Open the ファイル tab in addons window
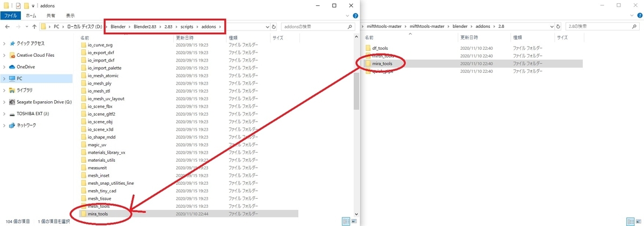Viewport: 644px width, 226px height. click(10, 16)
